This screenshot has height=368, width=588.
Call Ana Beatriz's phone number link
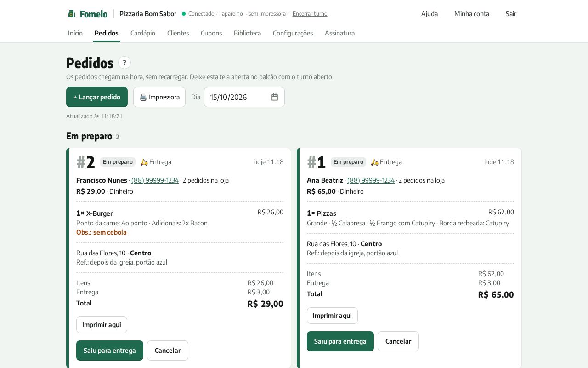tap(371, 180)
